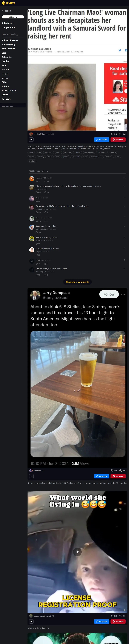
Task: Play the "What world she living in" video
Action: click(x=77, y=552)
